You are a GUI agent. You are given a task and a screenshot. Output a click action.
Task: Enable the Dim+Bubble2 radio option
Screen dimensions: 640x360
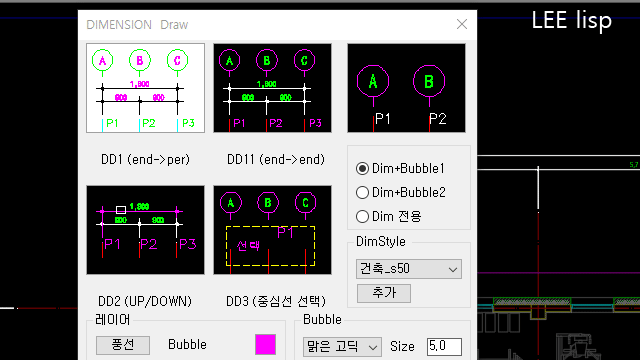(400, 192)
